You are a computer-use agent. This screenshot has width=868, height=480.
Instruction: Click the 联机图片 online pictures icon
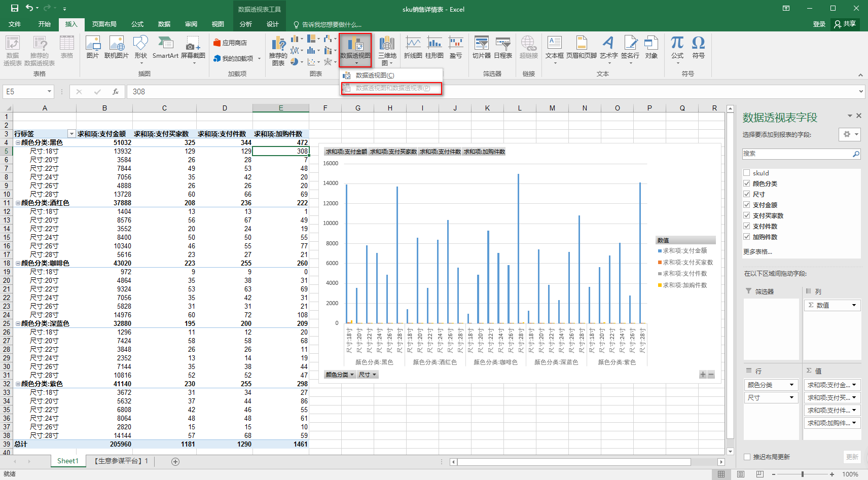tap(117, 47)
